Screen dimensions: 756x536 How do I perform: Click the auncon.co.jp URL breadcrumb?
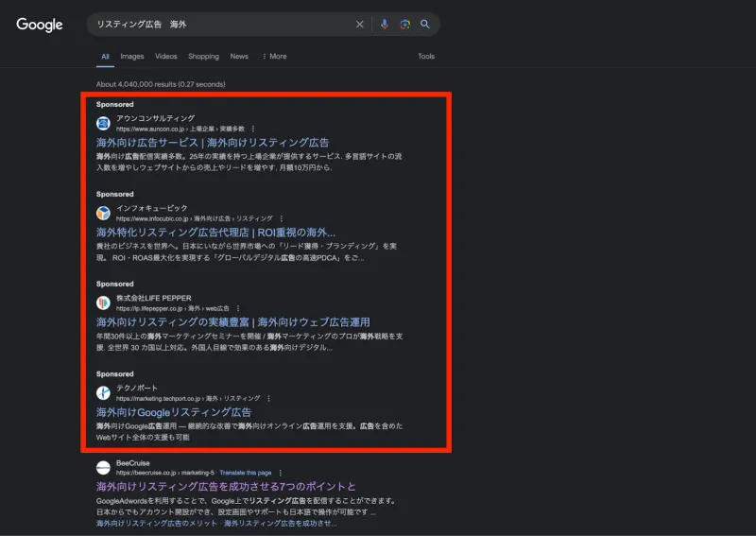180,129
